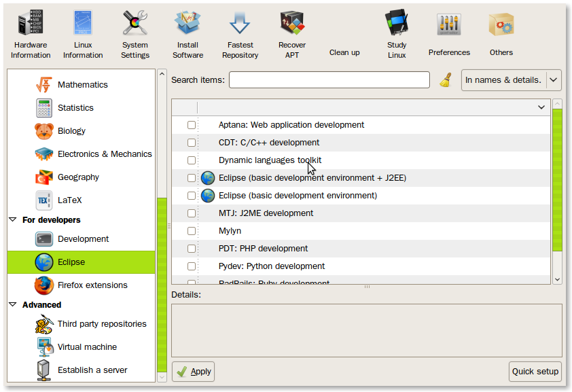
Task: Click the Clean up toolbar item
Action: pyautogui.click(x=344, y=52)
